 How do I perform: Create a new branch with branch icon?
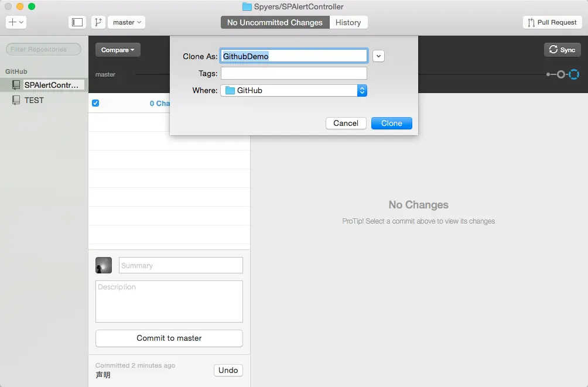tap(98, 22)
